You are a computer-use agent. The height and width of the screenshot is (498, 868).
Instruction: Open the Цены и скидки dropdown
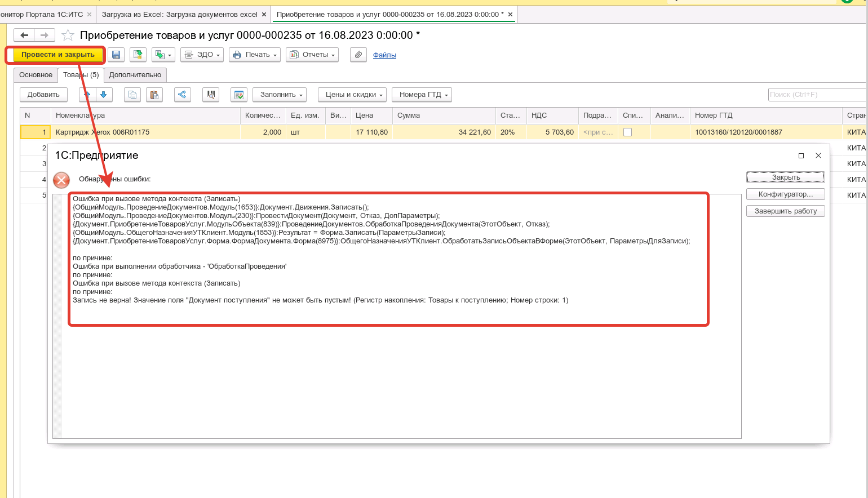point(352,95)
